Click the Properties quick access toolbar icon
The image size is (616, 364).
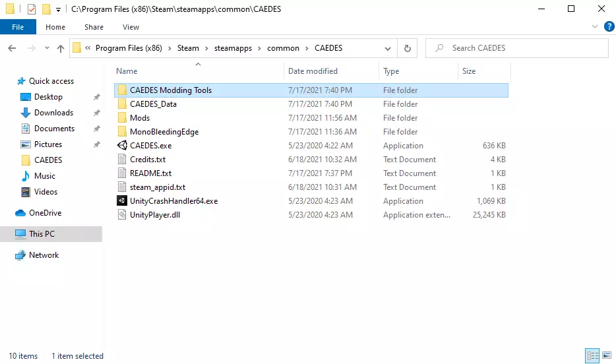pos(32,9)
